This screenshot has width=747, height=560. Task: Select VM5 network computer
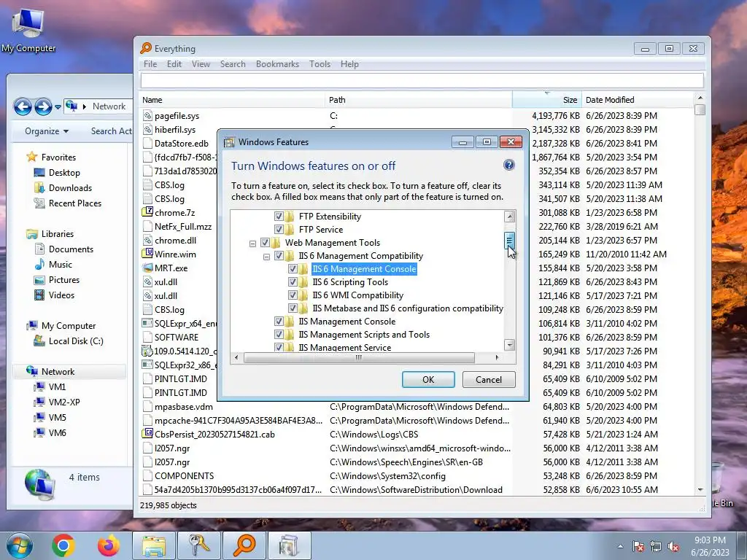(57, 418)
